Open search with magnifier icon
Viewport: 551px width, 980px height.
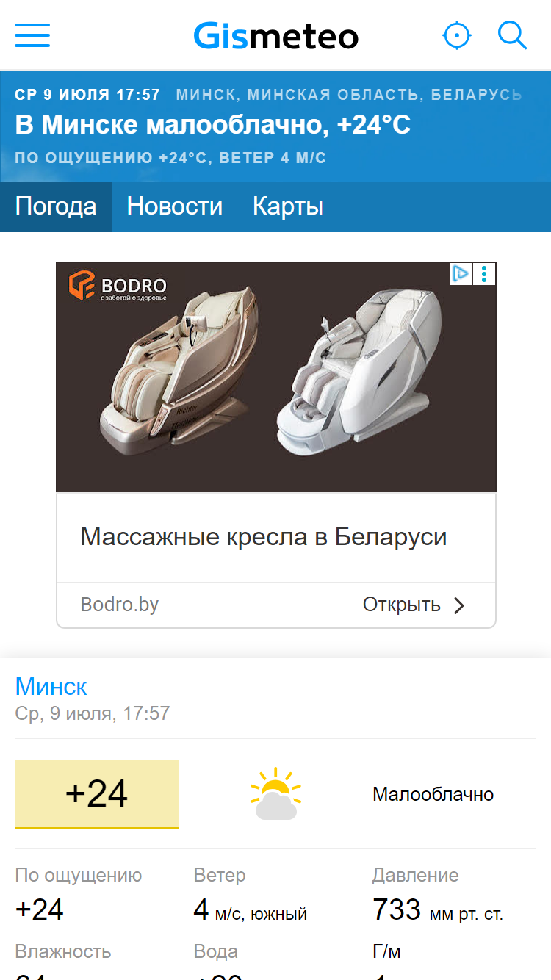pyautogui.click(x=512, y=35)
